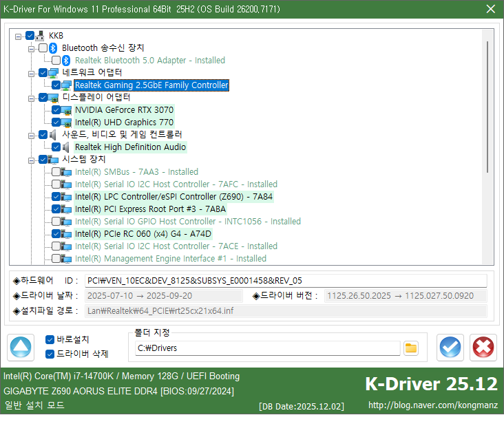Click the NVIDIA GeForce RTX 3070 device icon
This screenshot has width=504, height=446.
point(66,110)
